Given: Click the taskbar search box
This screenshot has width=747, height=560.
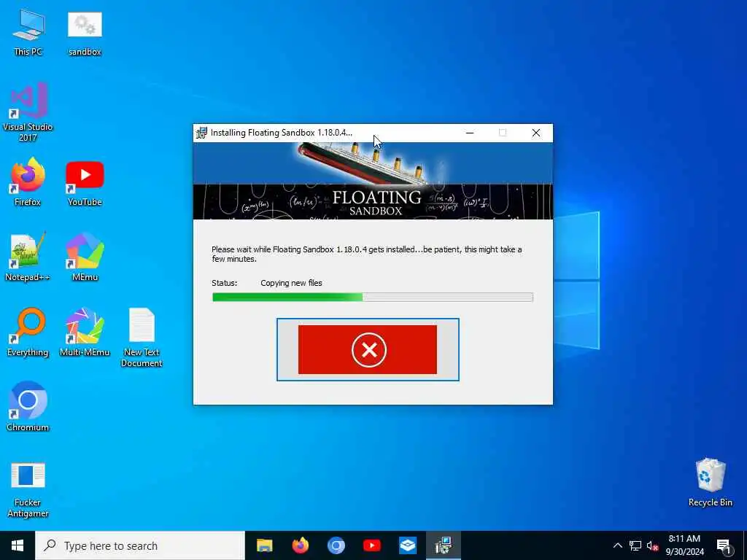Looking at the screenshot, I should pyautogui.click(x=140, y=545).
